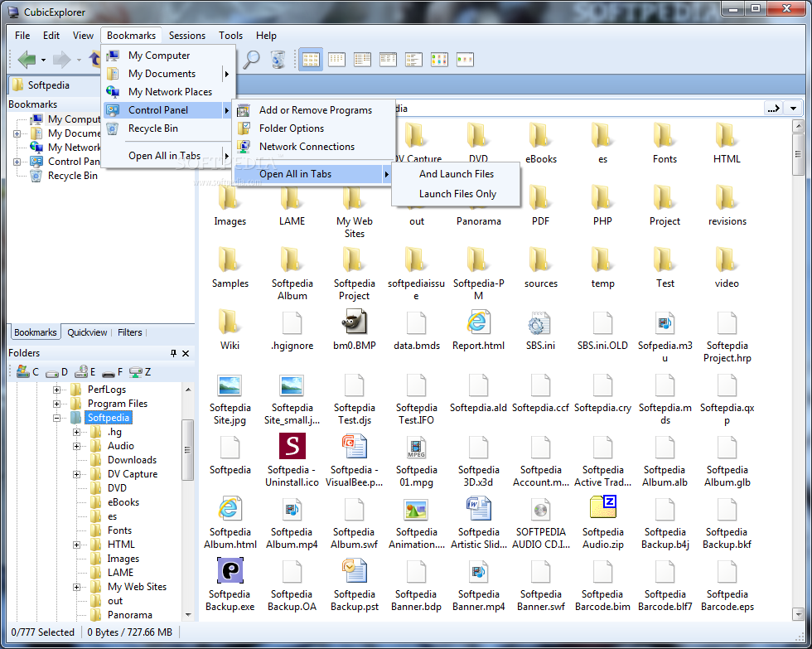Open the File menu
Image resolution: width=812 pixels, height=649 pixels.
22,35
